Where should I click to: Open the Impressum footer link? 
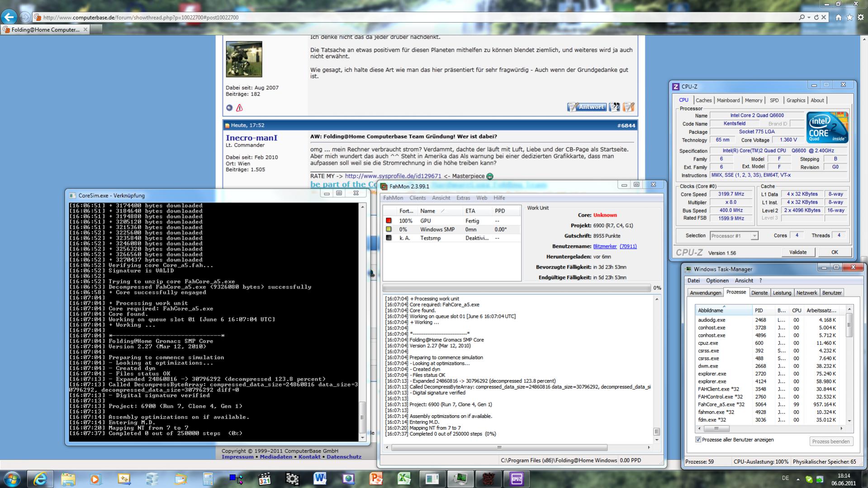(x=237, y=457)
